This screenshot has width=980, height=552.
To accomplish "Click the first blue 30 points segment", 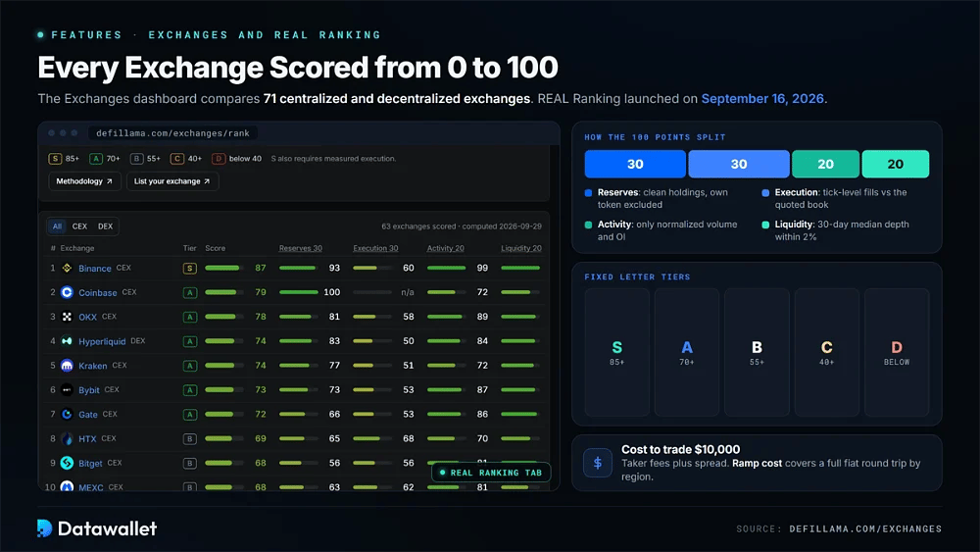I will coord(635,164).
